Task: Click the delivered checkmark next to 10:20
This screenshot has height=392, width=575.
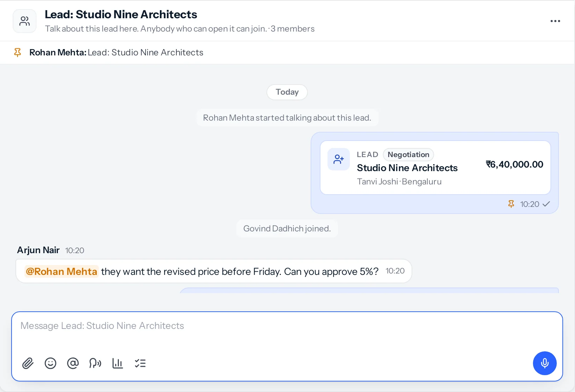Action: click(x=546, y=204)
